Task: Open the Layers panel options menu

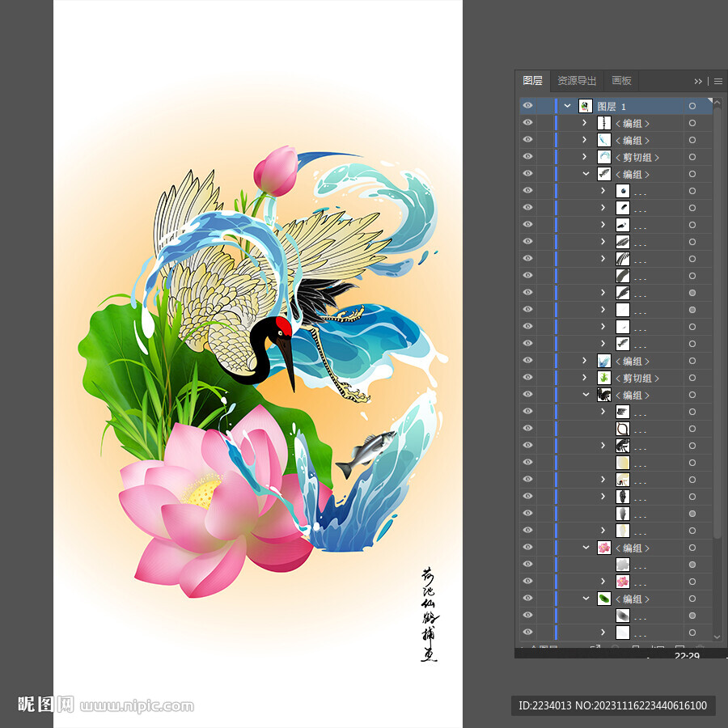Action: click(x=717, y=81)
